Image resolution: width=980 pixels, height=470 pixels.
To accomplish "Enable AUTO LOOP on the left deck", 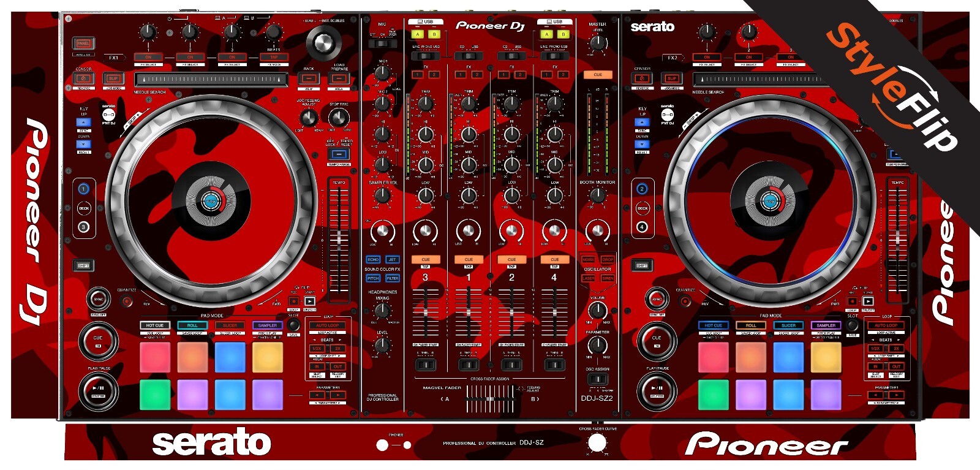I will 328,325.
